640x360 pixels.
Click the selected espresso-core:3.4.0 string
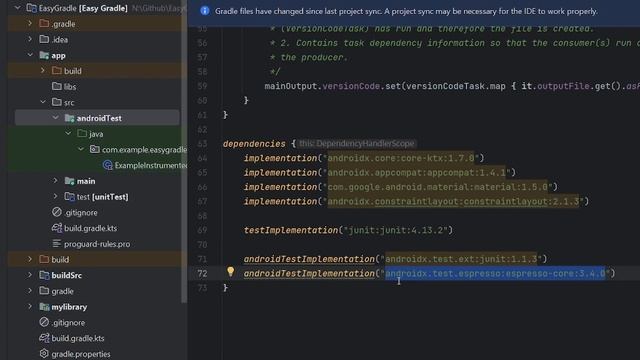point(495,273)
